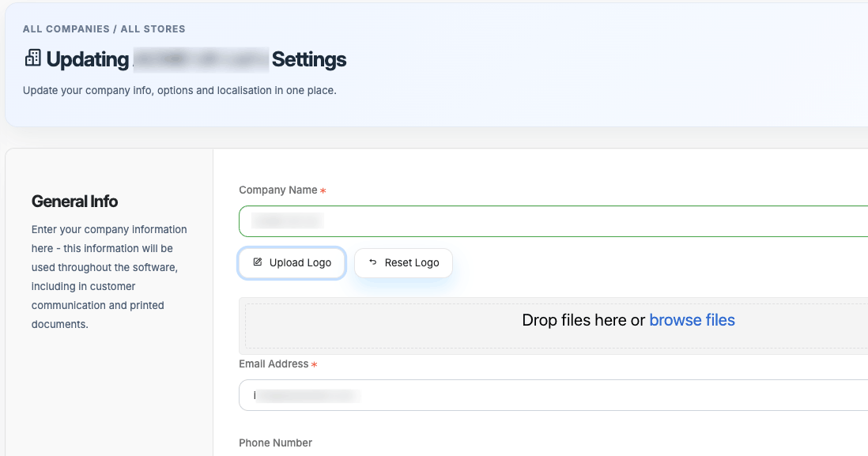Select the General Info section heading
Screen dimensions: 868x456
click(74, 202)
